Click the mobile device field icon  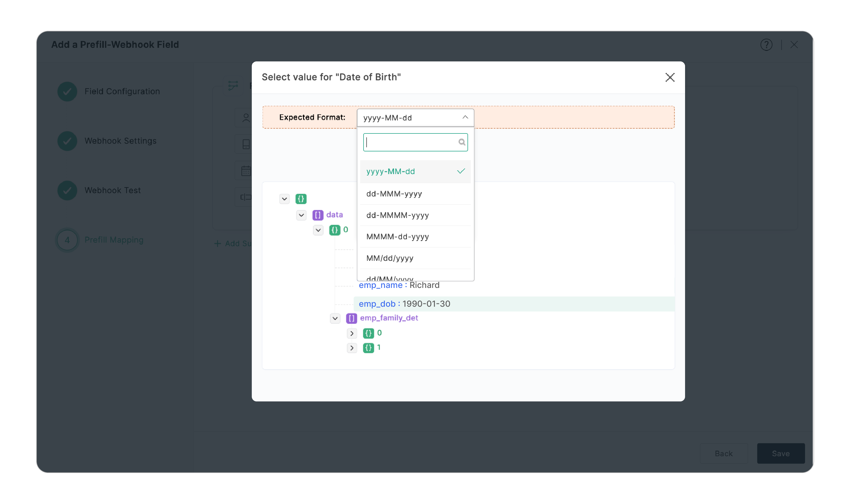(x=245, y=144)
